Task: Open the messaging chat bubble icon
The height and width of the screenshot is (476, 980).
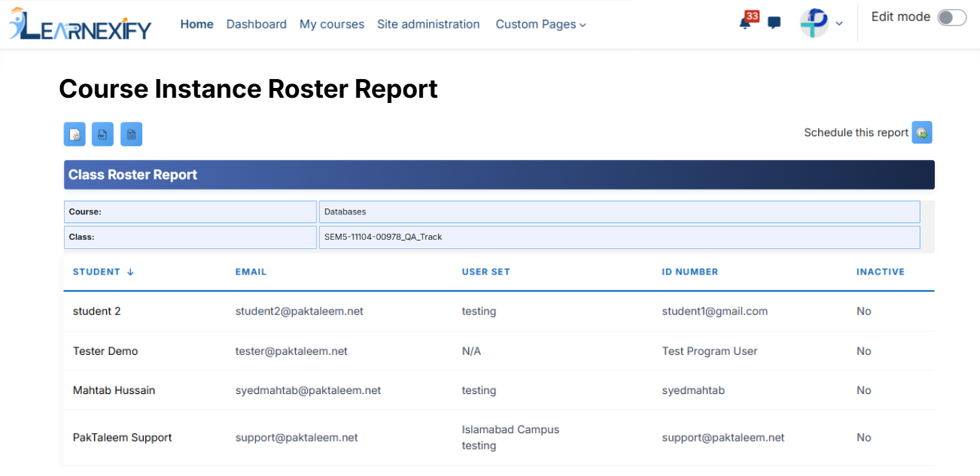Action: [x=774, y=23]
